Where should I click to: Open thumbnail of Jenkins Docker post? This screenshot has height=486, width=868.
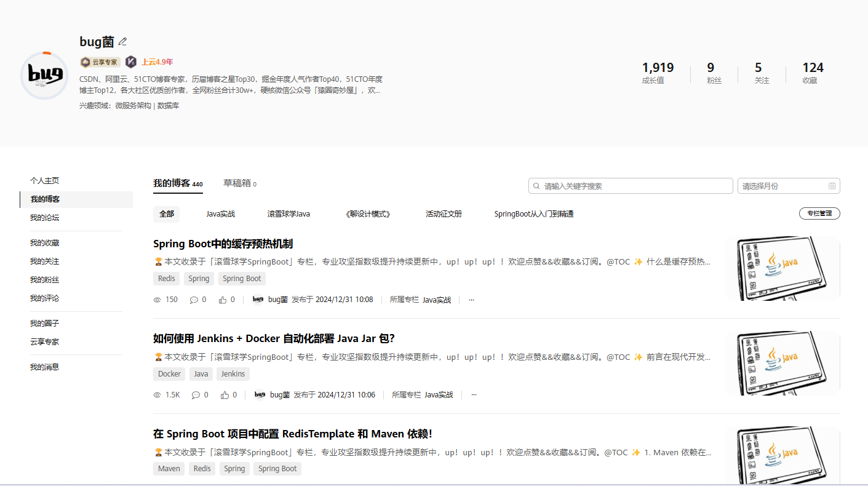(782, 363)
